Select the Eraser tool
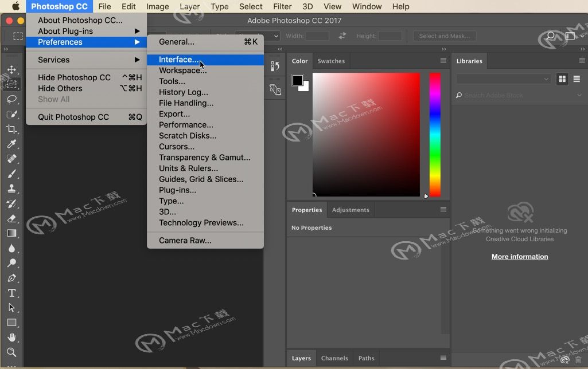Viewport: 588px width, 369px height. pos(11,218)
